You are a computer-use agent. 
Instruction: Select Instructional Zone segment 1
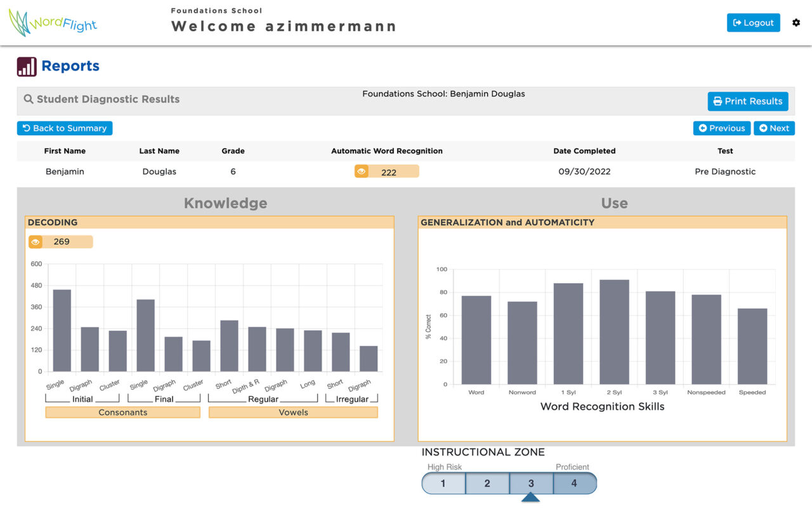tap(443, 483)
